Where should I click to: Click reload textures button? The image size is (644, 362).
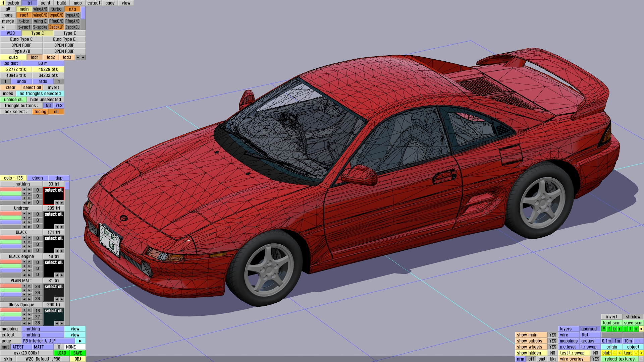point(620,359)
